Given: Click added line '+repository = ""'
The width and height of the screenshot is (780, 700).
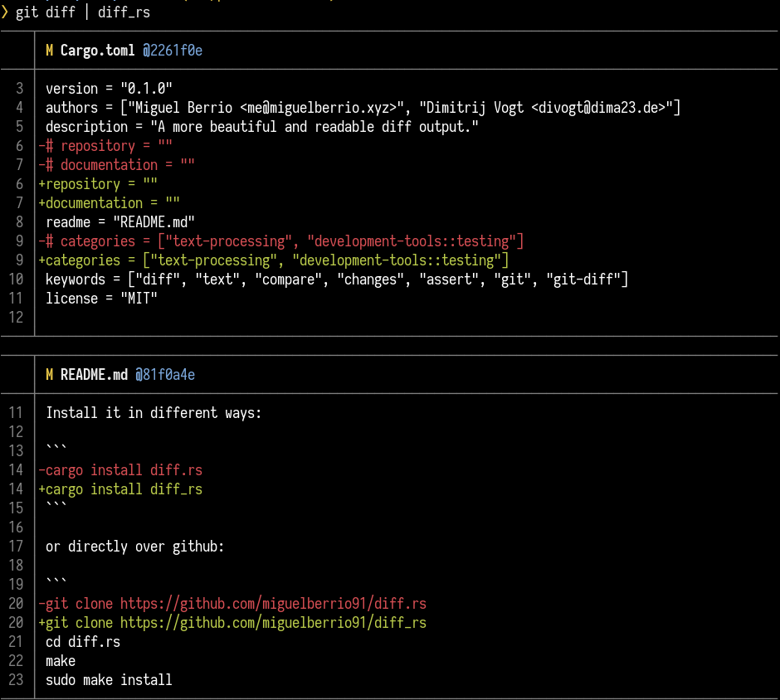Looking at the screenshot, I should (x=98, y=184).
